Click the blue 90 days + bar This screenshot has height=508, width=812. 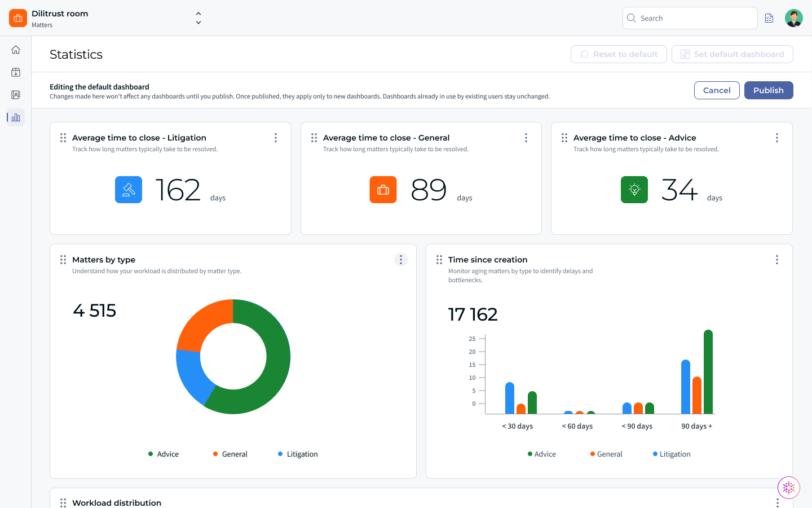point(686,387)
